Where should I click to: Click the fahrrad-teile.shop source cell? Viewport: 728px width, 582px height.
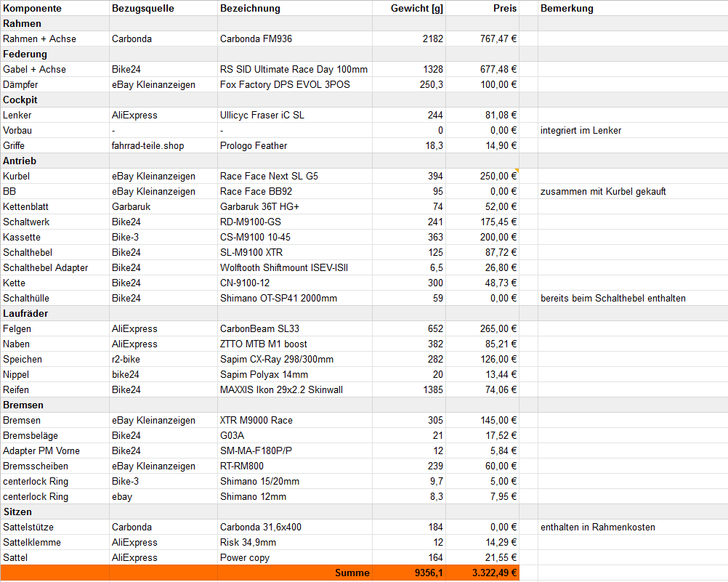click(163, 146)
